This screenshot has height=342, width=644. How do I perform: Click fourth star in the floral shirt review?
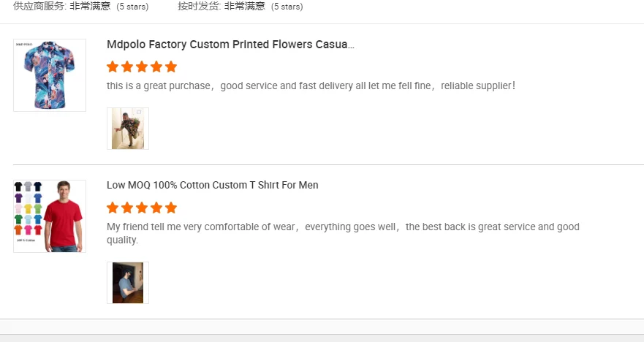tap(156, 66)
